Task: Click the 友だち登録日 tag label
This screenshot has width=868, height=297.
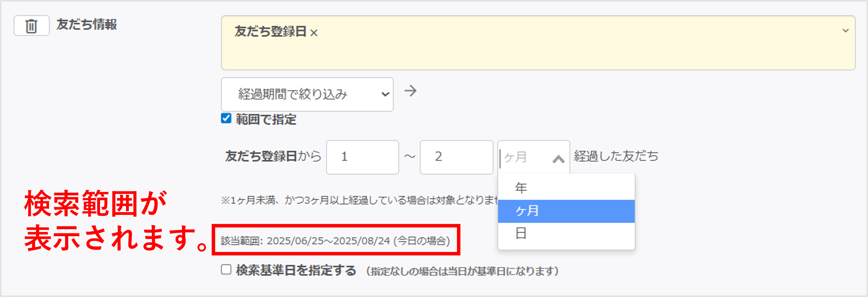Action: click(270, 32)
